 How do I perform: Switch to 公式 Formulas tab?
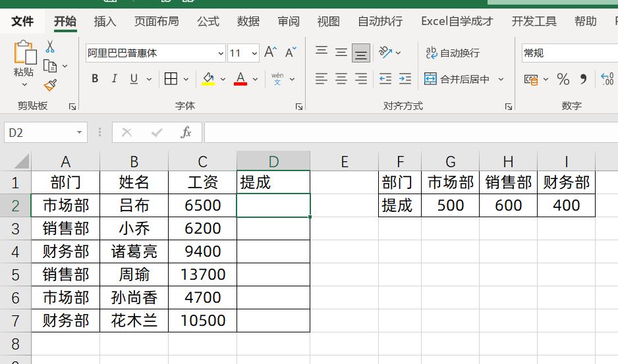(208, 21)
